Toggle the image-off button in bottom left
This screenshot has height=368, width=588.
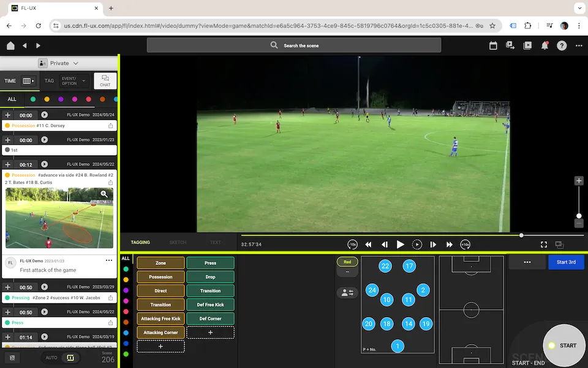[12, 358]
